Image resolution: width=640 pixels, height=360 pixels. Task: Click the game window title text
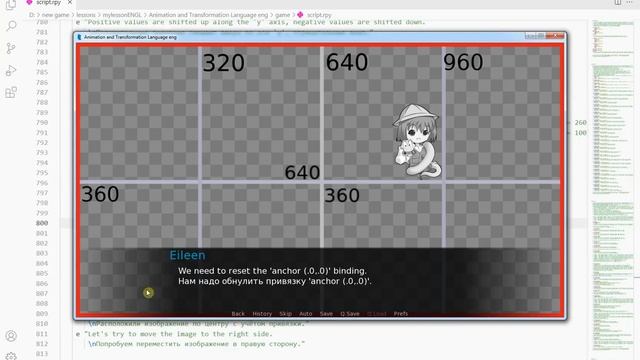[x=130, y=37]
